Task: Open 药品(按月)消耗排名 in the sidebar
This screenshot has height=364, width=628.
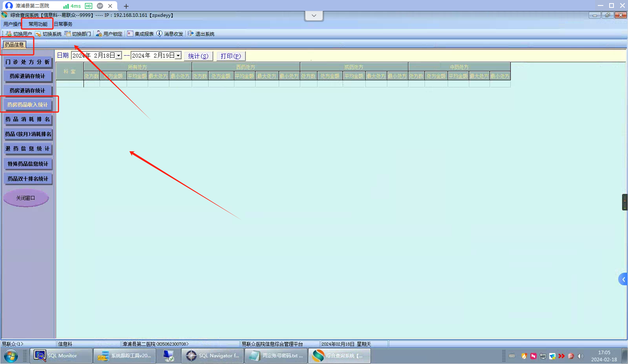Action: (x=28, y=134)
